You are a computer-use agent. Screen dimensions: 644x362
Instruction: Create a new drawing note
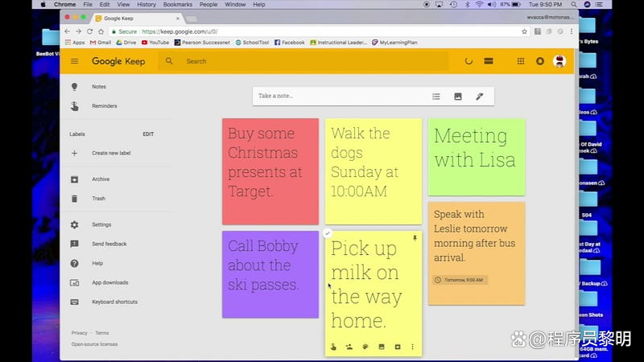[479, 97]
